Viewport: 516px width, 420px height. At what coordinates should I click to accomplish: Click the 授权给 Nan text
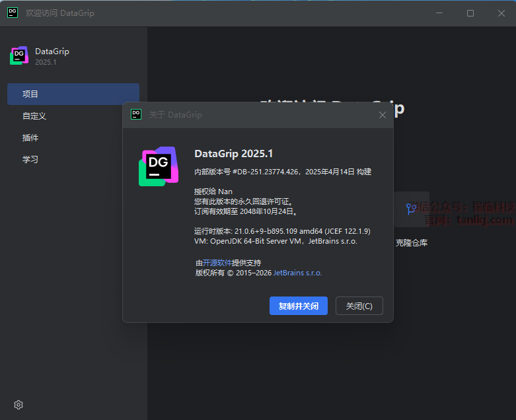pos(213,192)
